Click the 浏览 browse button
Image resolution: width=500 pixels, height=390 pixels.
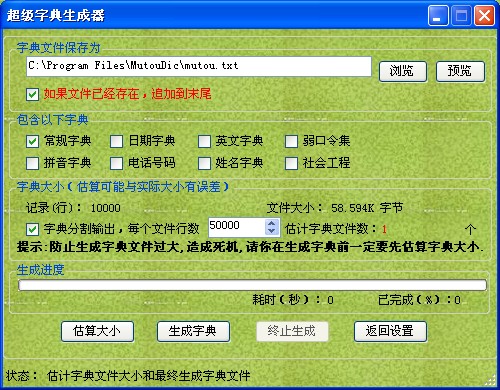click(x=403, y=71)
